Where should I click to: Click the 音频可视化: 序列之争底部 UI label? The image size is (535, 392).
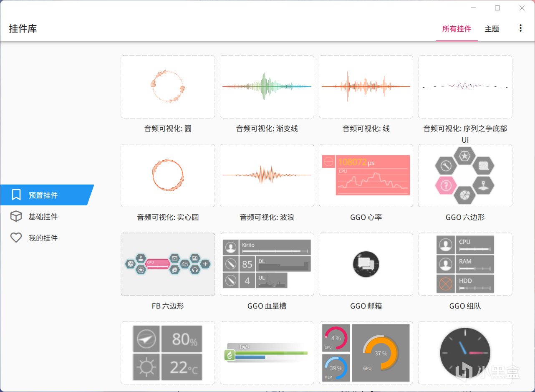coord(465,134)
